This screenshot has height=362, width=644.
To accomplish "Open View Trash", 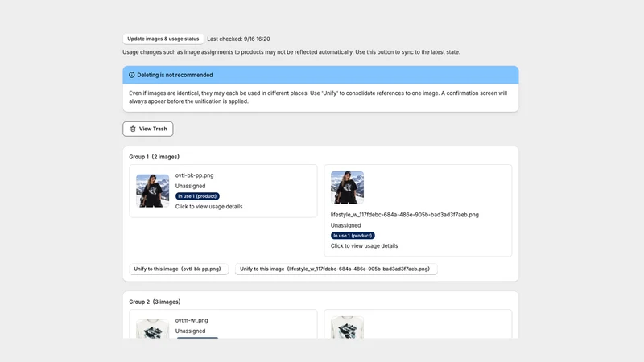I will point(148,129).
